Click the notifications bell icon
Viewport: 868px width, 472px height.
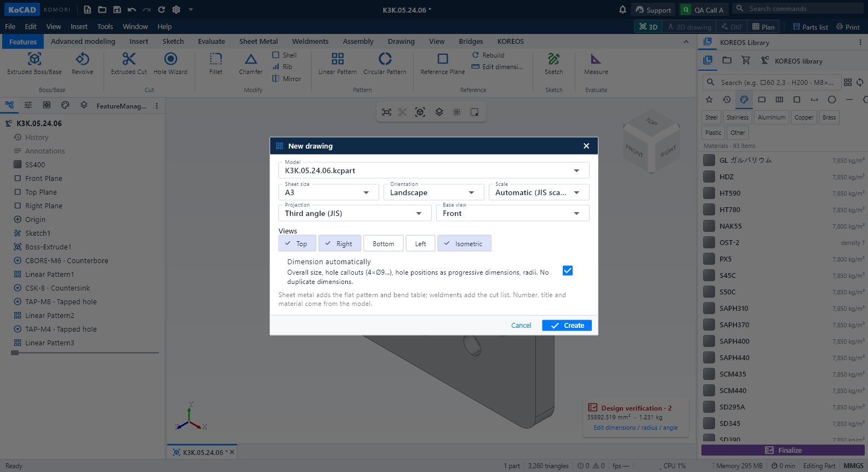click(x=623, y=9)
